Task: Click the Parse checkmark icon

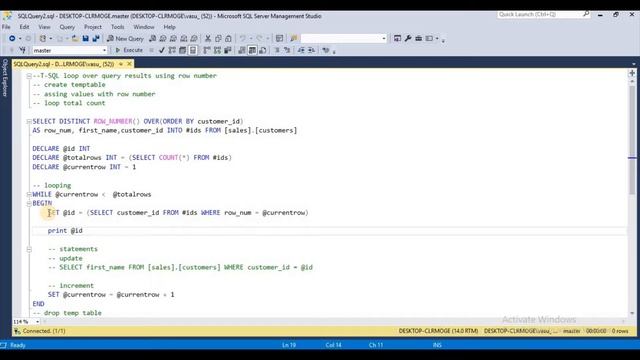Action: [162, 50]
